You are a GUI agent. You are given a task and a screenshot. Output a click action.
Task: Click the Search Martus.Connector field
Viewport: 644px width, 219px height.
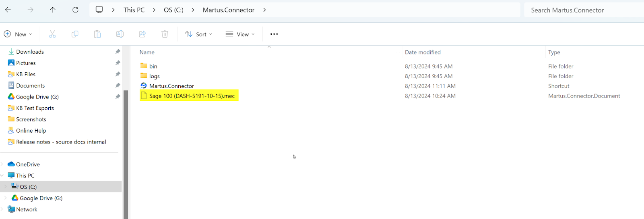coord(584,10)
